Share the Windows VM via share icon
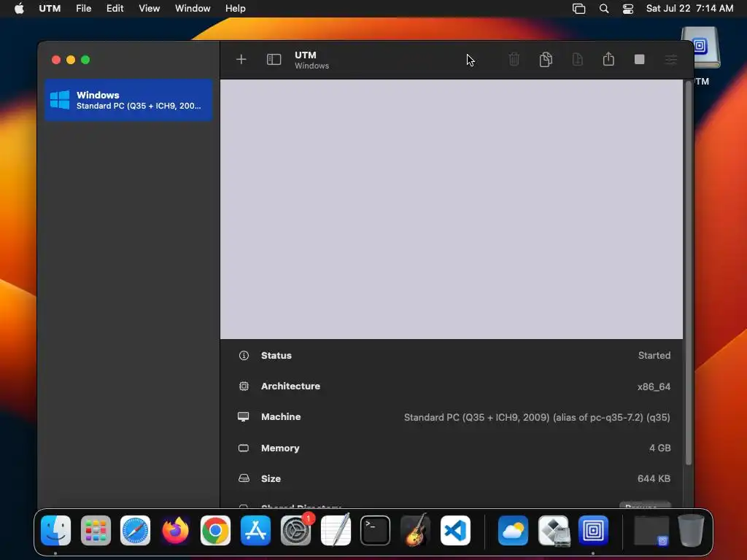Image resolution: width=747 pixels, height=560 pixels. 608,59
